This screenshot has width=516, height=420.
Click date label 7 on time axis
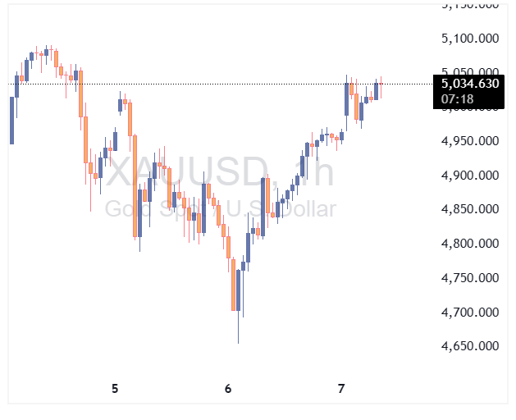pyautogui.click(x=342, y=388)
